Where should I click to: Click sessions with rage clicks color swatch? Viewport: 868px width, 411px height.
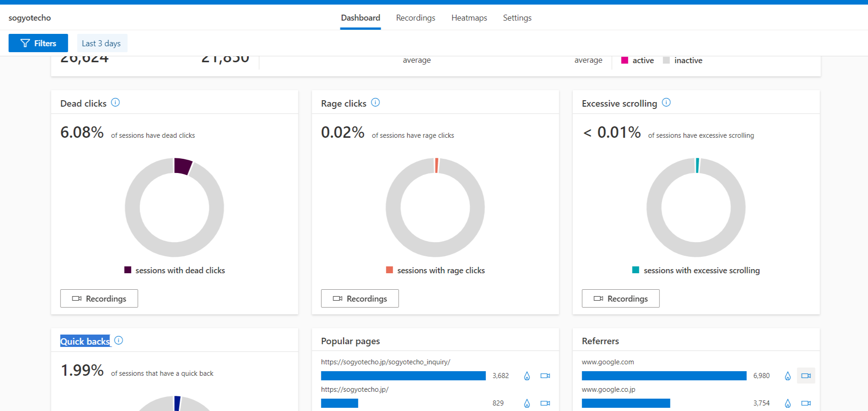(x=389, y=270)
